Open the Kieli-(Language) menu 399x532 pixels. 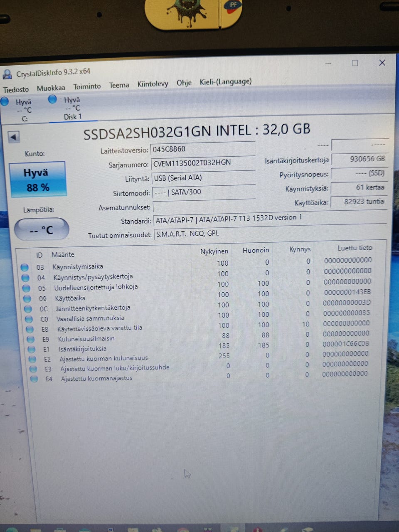pos(225,81)
